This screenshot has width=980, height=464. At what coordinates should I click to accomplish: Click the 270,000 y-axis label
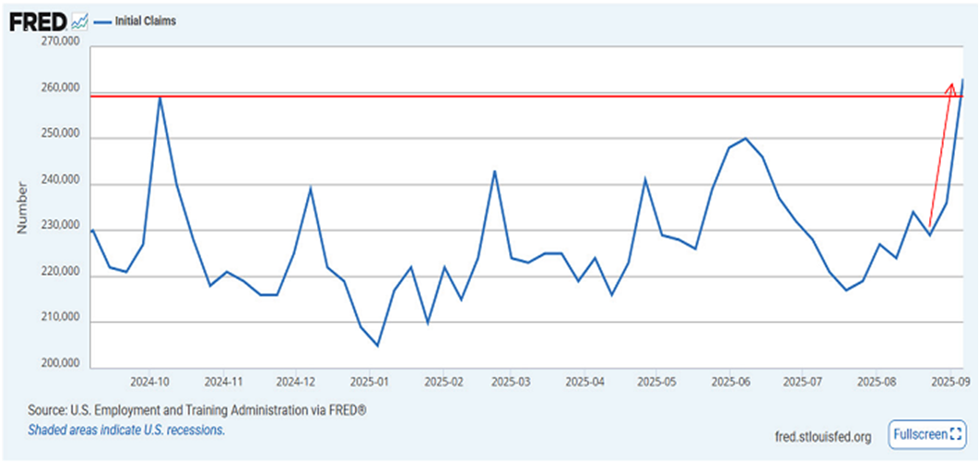[59, 42]
